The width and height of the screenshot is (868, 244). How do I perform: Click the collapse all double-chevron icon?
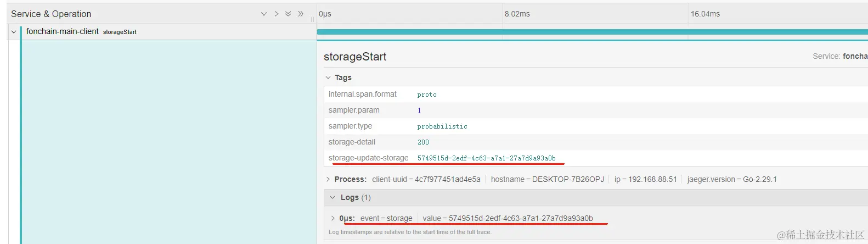301,14
